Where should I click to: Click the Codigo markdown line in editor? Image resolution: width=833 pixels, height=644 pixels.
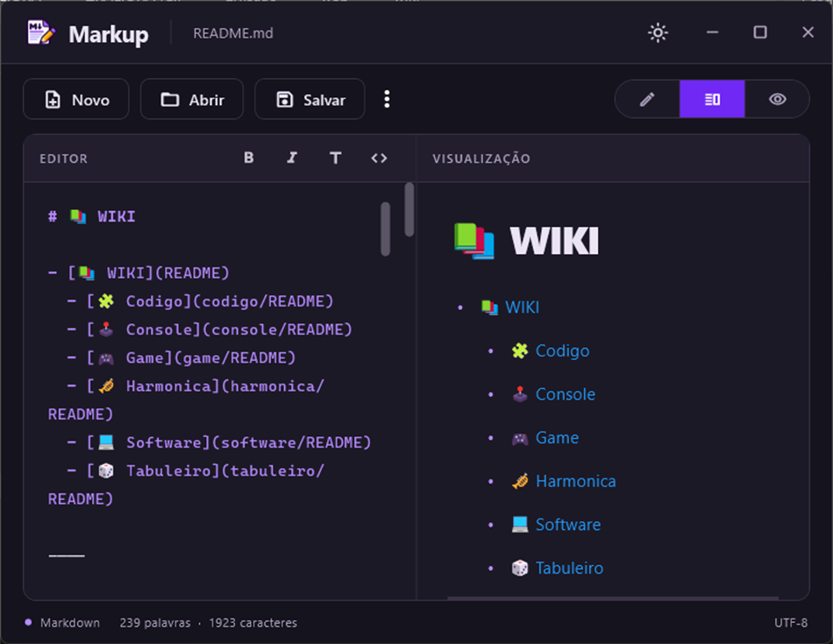200,301
